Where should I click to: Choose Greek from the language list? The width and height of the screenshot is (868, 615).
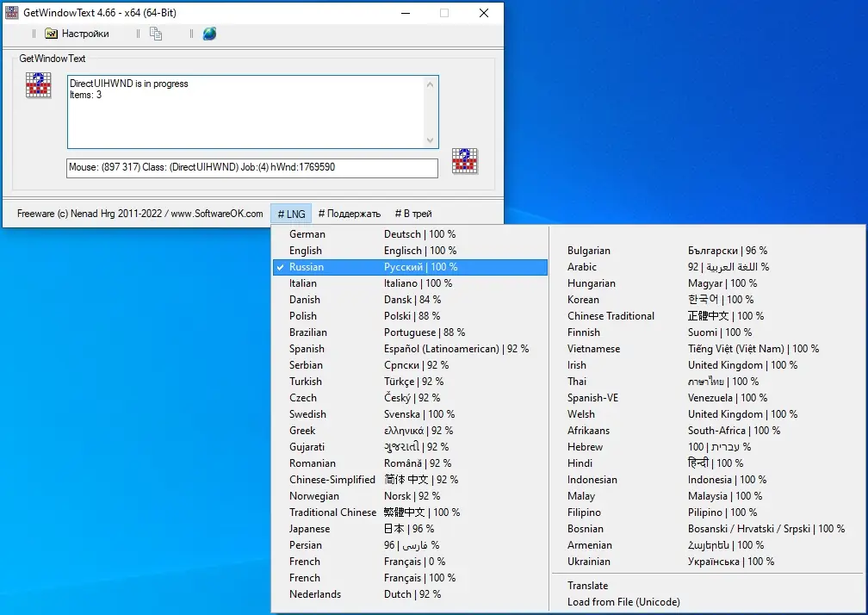pos(410,431)
